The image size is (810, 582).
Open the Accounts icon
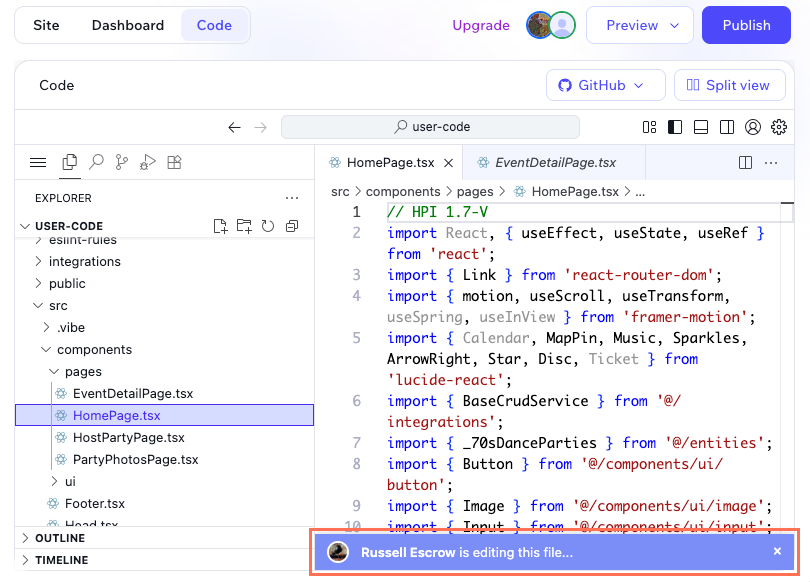[754, 127]
